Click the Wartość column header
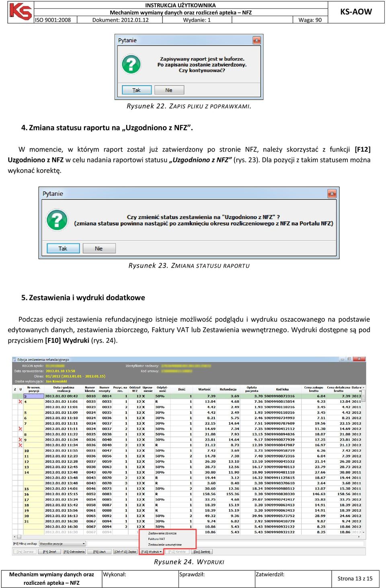This screenshot has width=386, height=588. 204,389
